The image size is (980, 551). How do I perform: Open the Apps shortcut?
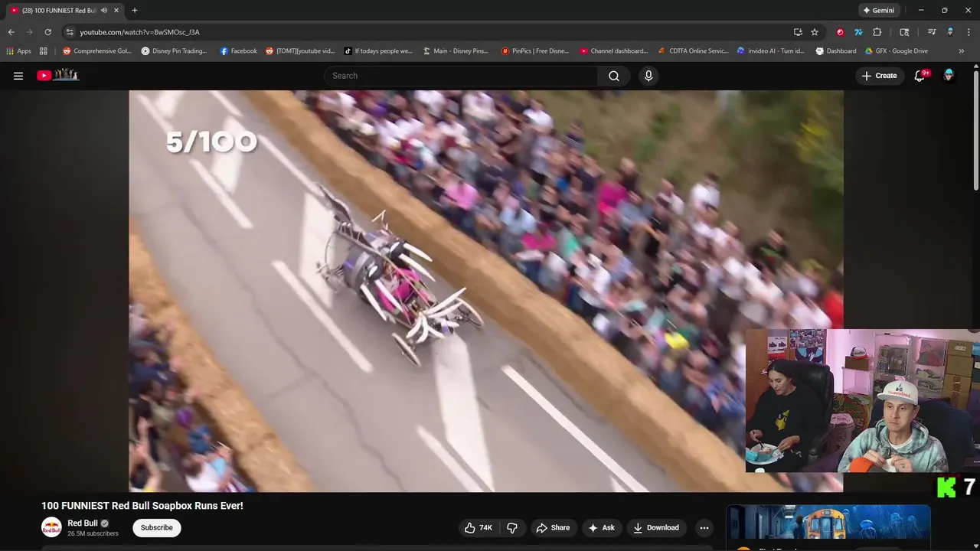(18, 51)
